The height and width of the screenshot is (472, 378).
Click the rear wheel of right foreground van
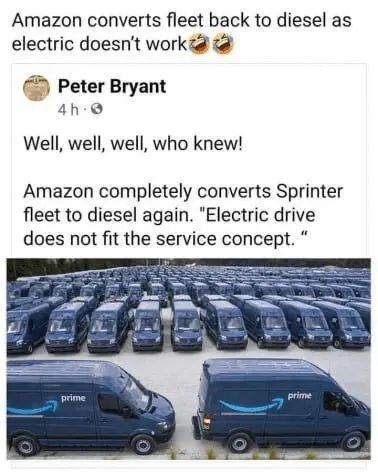click(x=241, y=442)
